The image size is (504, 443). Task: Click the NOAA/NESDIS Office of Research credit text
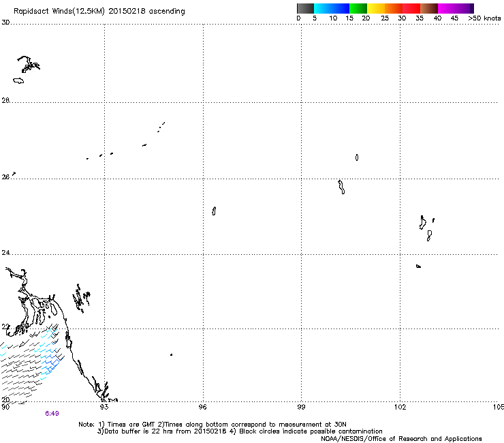(401, 438)
